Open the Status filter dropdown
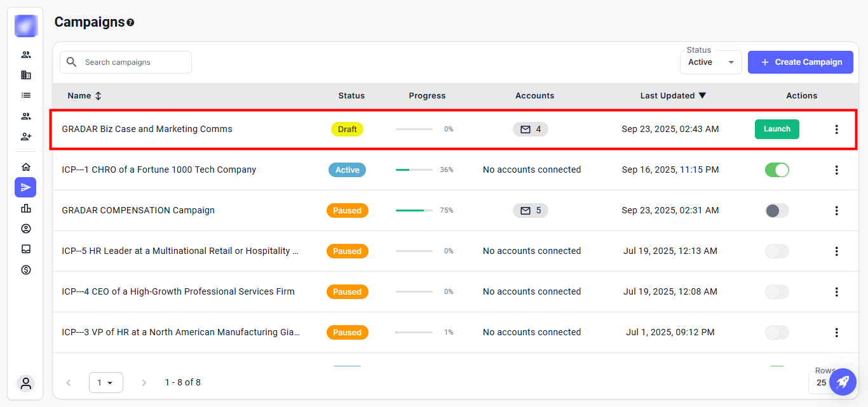 710,62
